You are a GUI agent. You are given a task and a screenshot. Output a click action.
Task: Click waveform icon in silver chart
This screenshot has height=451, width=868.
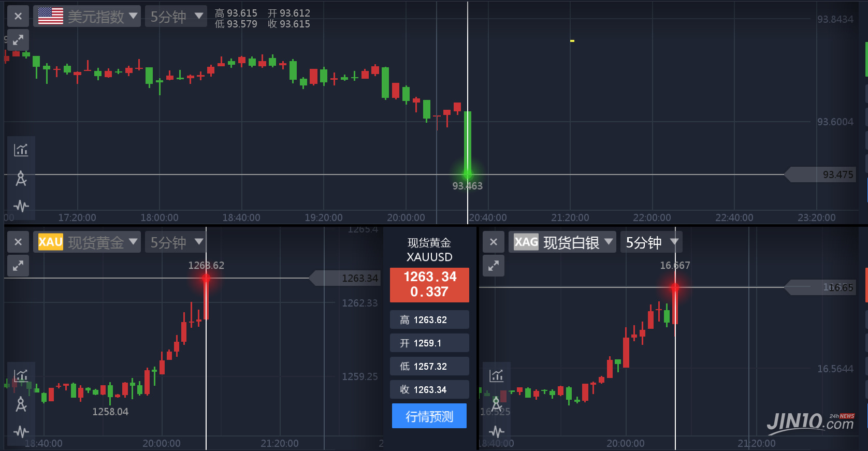[496, 431]
